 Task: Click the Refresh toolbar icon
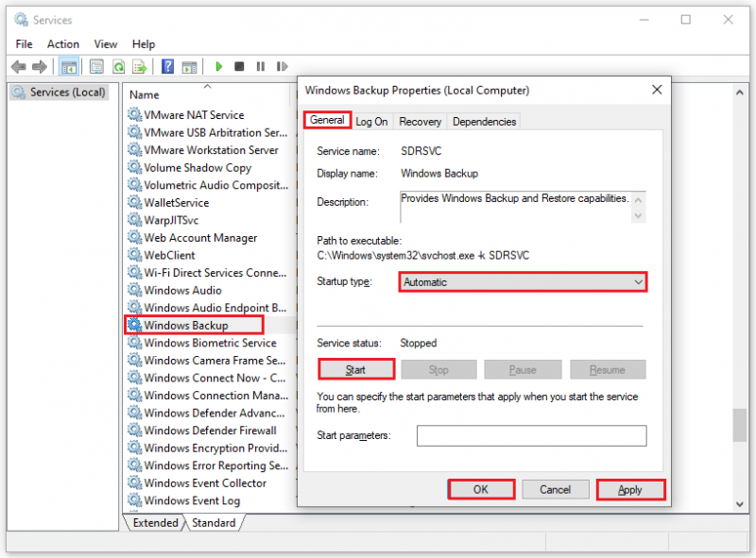119,66
